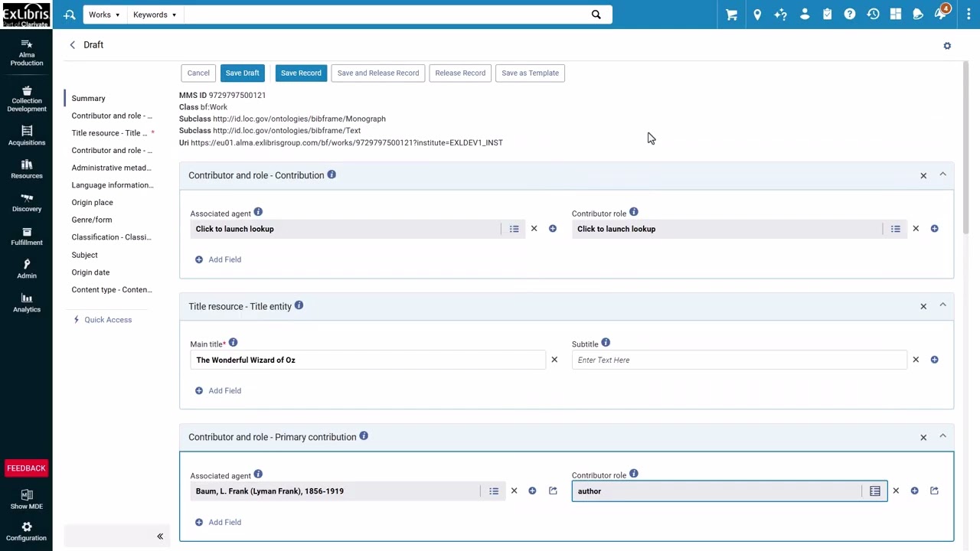
Task: Collapse the Title resource - Title entity section
Action: pos(942,306)
